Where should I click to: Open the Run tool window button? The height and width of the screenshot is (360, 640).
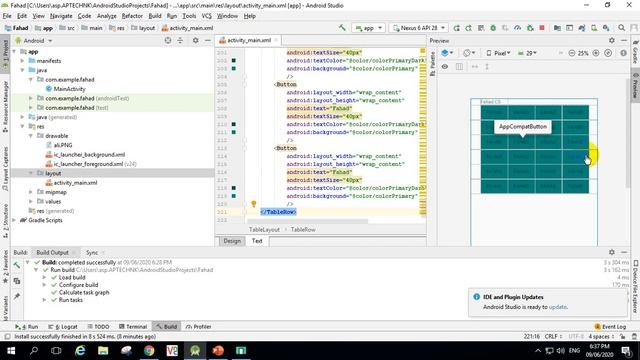tap(27, 327)
